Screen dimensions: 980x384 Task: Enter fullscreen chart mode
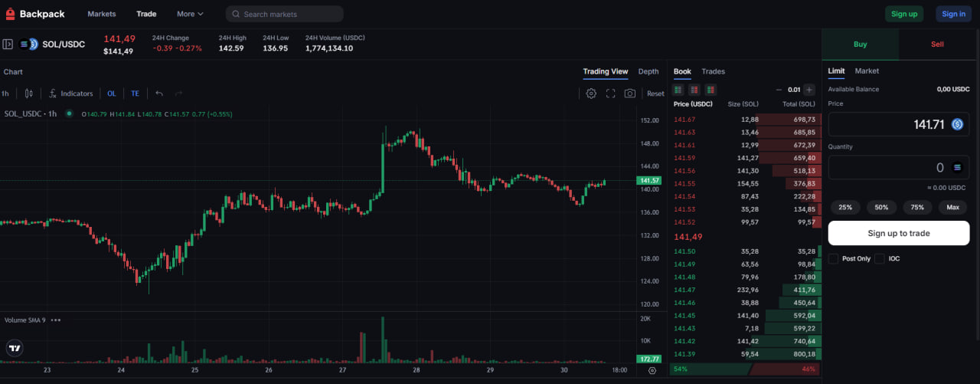[611, 94]
